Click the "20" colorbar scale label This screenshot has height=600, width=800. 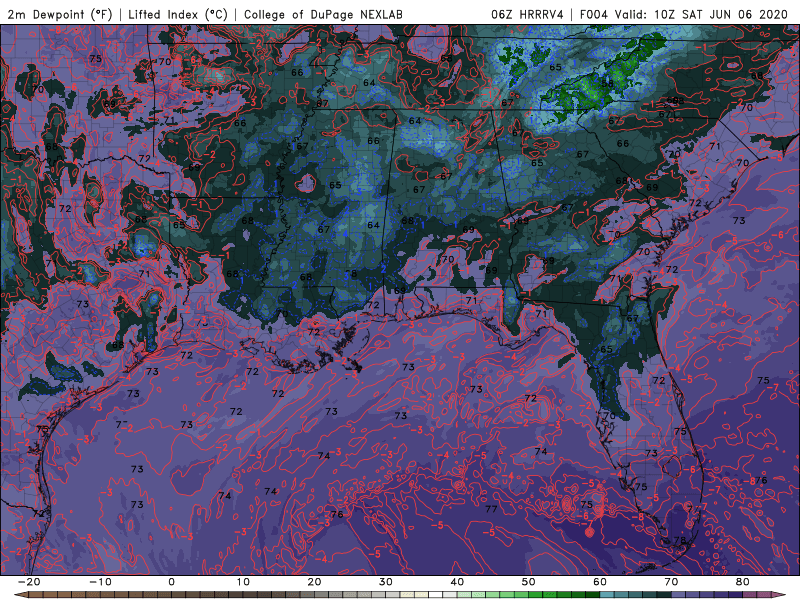[314, 582]
